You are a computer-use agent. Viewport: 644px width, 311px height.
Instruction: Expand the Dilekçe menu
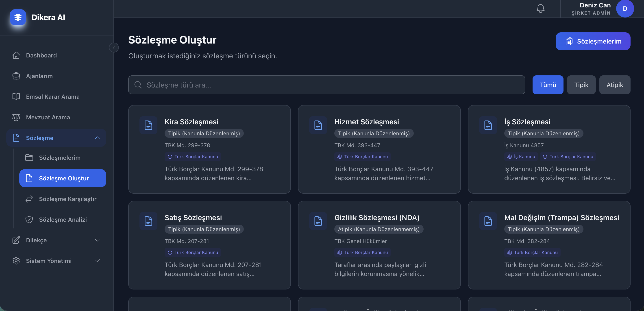pyautogui.click(x=97, y=240)
